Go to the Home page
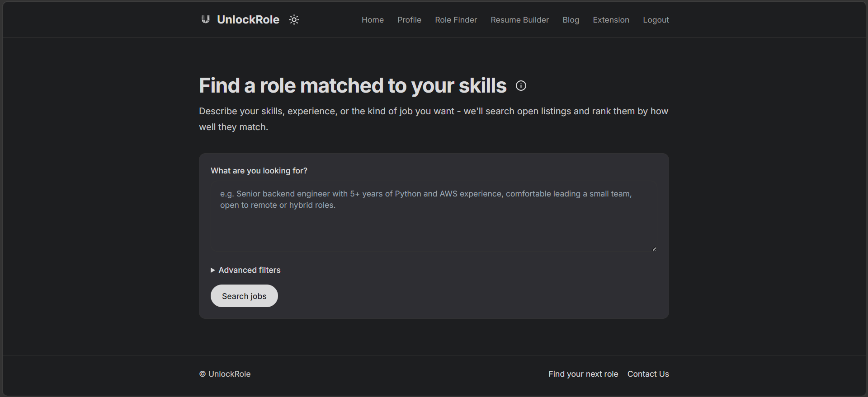Image resolution: width=868 pixels, height=397 pixels. coord(373,20)
